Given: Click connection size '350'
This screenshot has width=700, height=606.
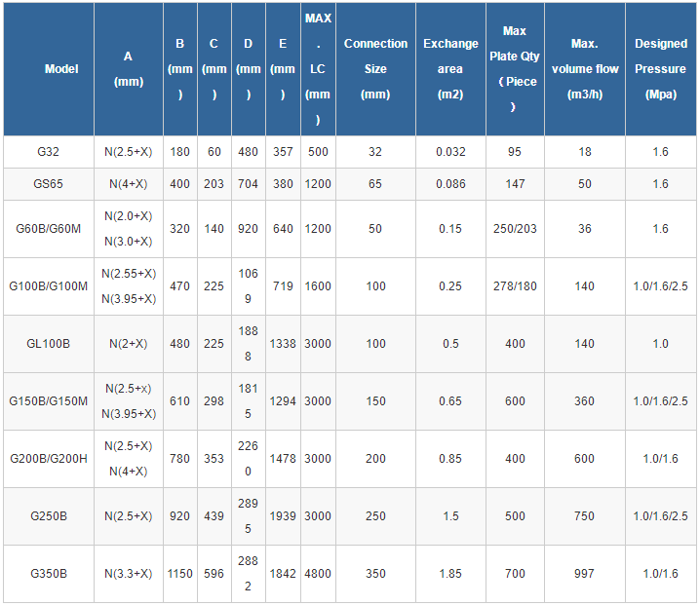Looking at the screenshot, I should [x=375, y=574].
